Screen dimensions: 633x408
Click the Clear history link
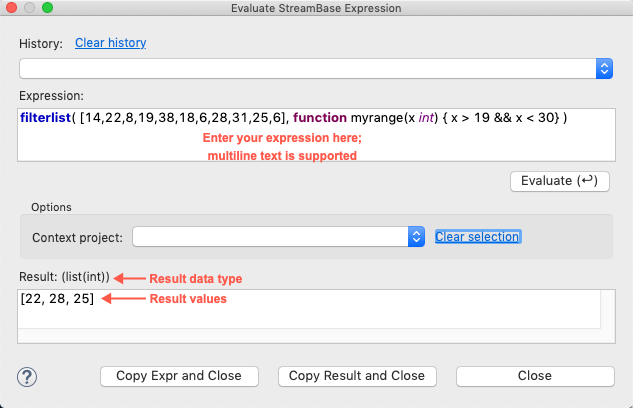110,43
